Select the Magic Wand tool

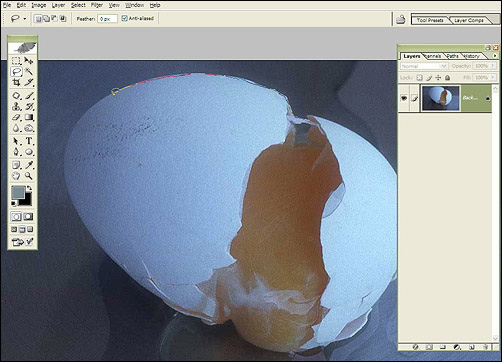tap(29, 71)
